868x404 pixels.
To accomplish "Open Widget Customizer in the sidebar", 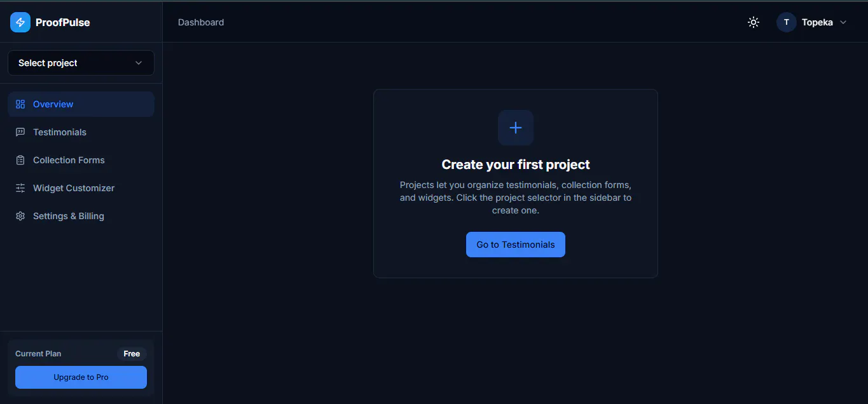I will point(81,188).
